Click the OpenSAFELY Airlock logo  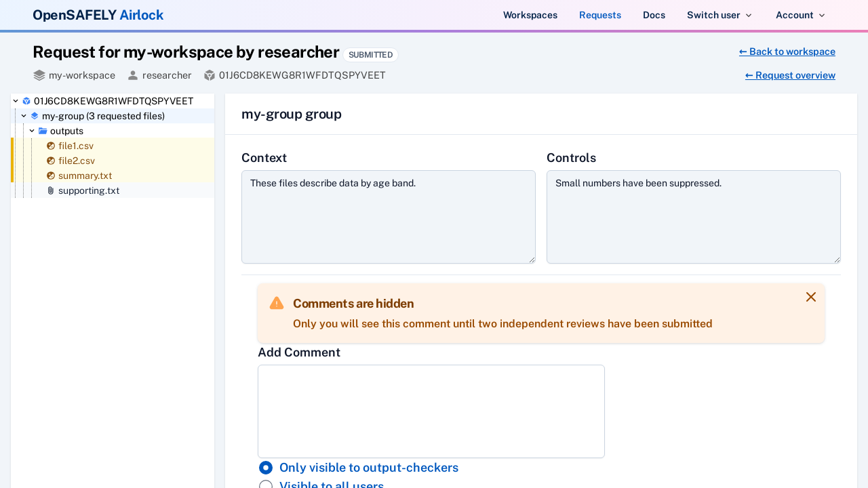point(98,15)
